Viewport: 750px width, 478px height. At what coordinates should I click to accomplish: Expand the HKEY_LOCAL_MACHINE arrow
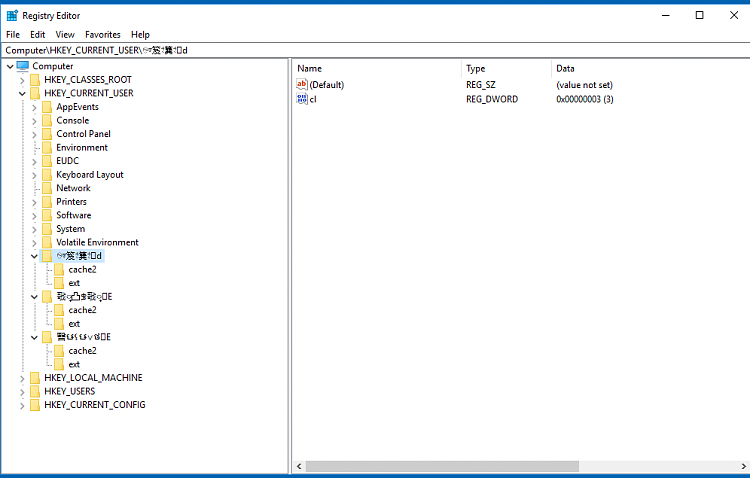click(22, 378)
